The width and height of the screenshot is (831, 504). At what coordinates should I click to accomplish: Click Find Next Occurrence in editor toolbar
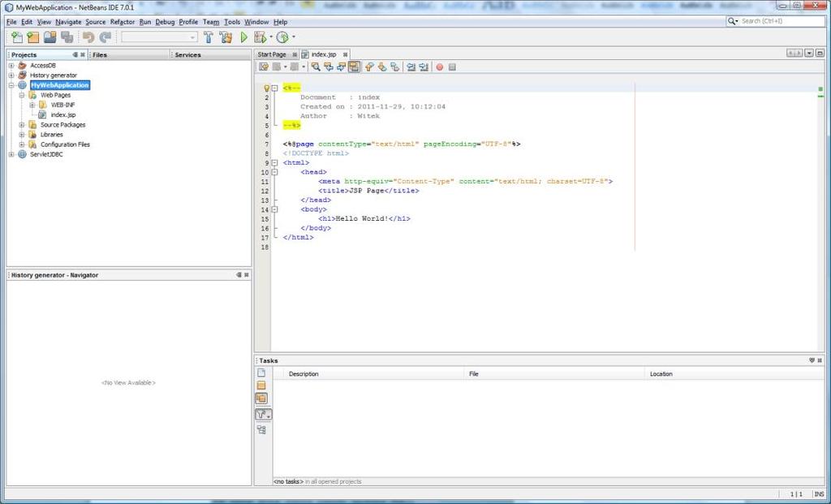click(x=341, y=67)
